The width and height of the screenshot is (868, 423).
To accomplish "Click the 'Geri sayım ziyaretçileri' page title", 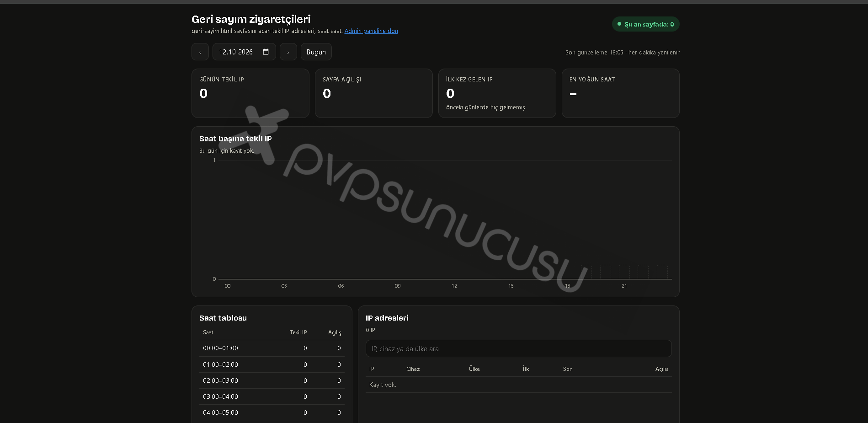I will (x=251, y=19).
